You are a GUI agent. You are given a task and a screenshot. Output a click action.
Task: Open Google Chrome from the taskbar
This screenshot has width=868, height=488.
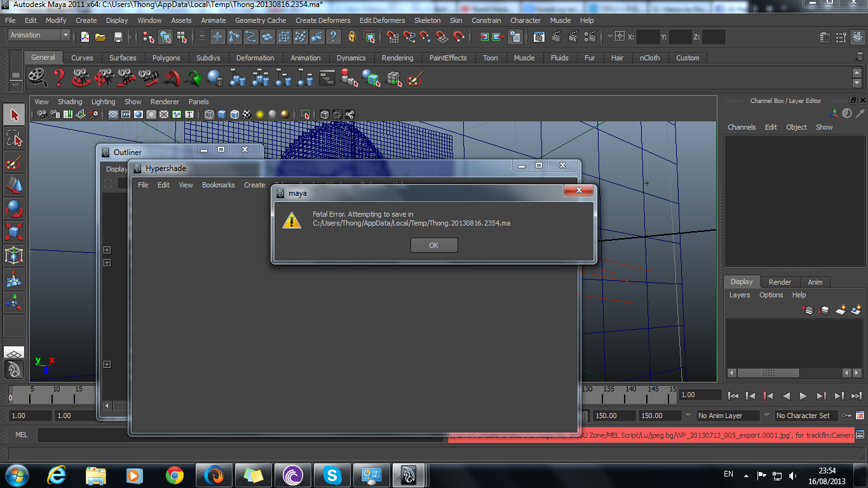[x=174, y=475]
